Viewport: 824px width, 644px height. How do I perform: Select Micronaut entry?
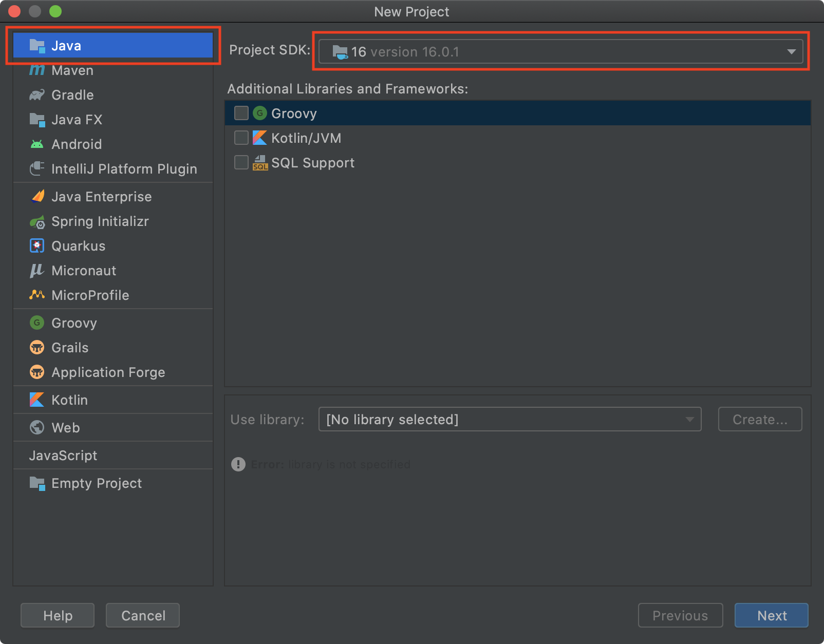[113, 271]
